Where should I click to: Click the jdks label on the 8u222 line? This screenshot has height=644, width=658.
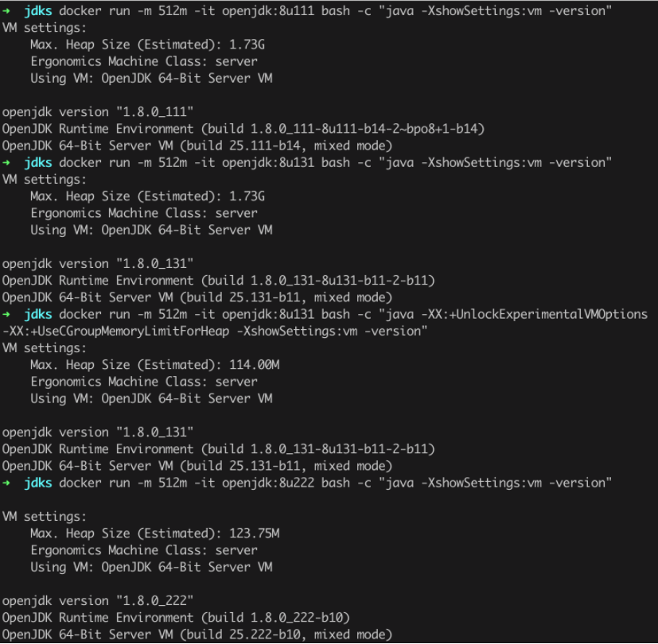click(x=38, y=483)
